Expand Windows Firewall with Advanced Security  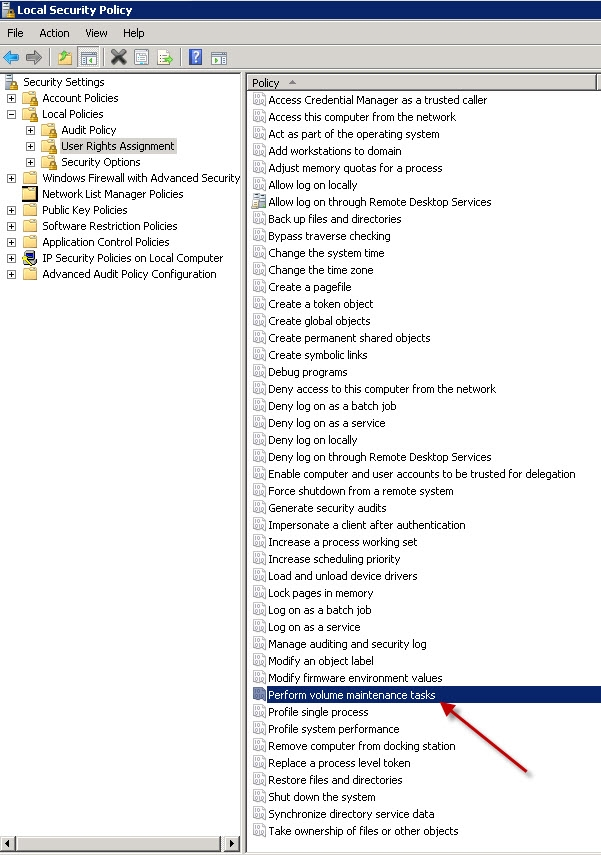pyautogui.click(x=11, y=178)
